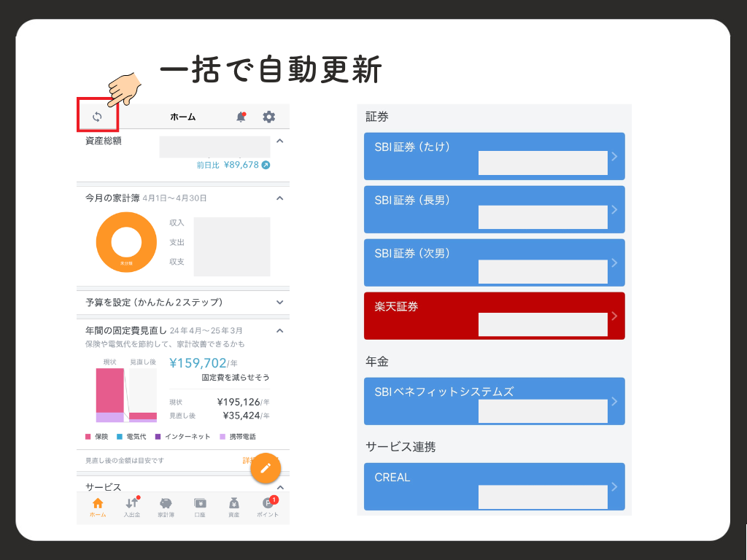The height and width of the screenshot is (560, 747).
Task: Open SBI証券（次男） account
Action: pos(495,262)
